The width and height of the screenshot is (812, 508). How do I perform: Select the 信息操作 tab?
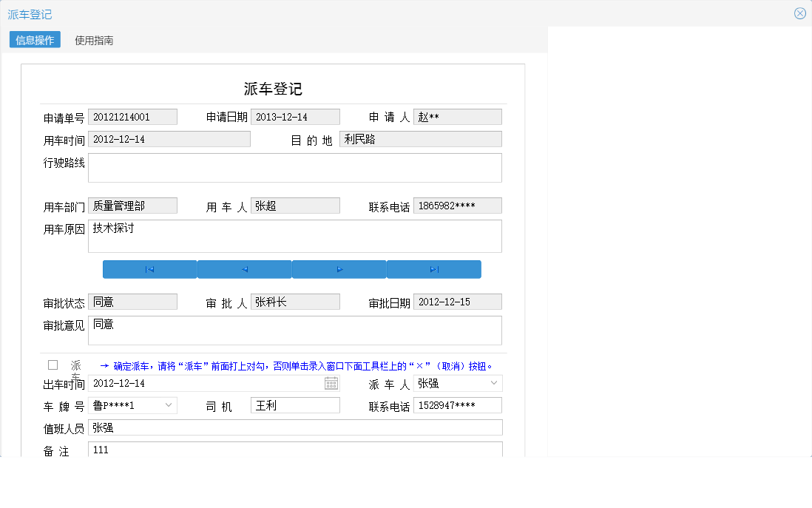pos(35,40)
